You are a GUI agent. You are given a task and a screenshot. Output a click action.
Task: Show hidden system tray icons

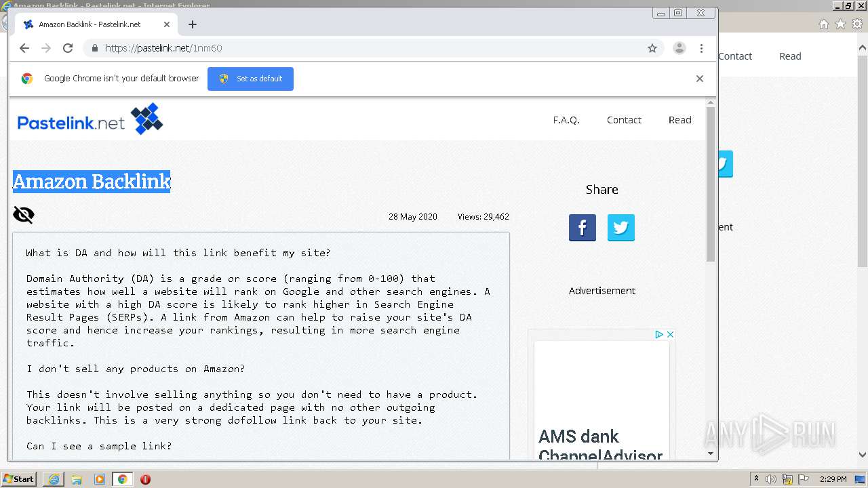coord(757,479)
